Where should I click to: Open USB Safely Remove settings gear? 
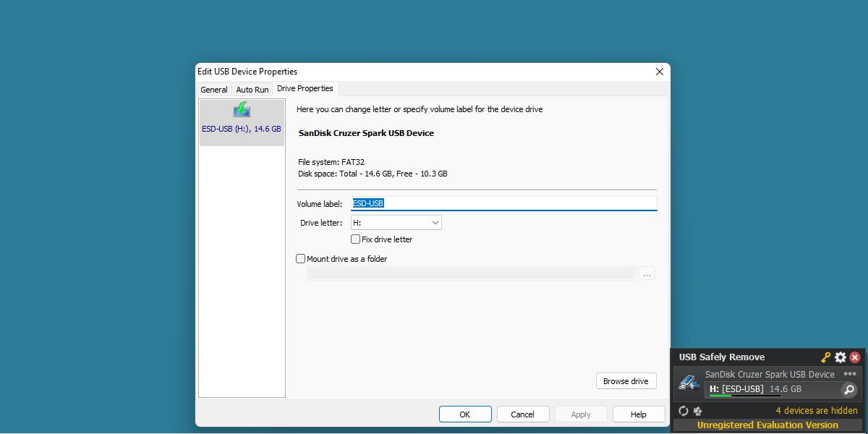841,357
